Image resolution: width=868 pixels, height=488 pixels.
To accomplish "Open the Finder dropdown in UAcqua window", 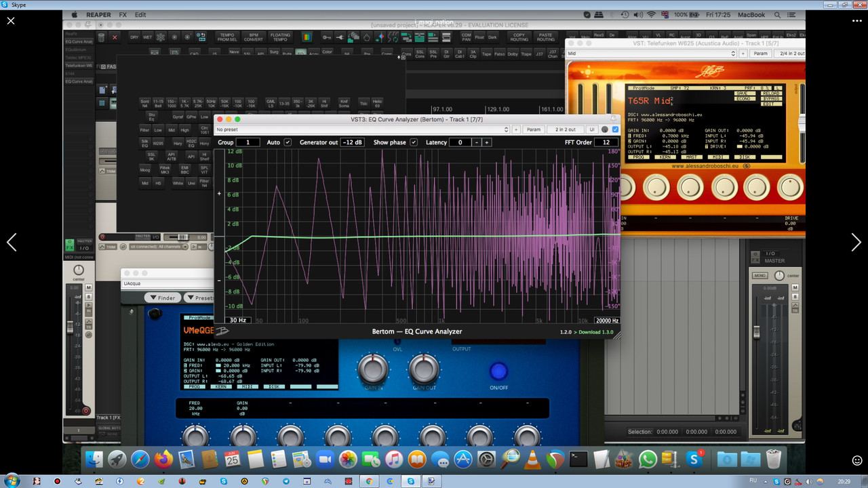I will tap(162, 298).
